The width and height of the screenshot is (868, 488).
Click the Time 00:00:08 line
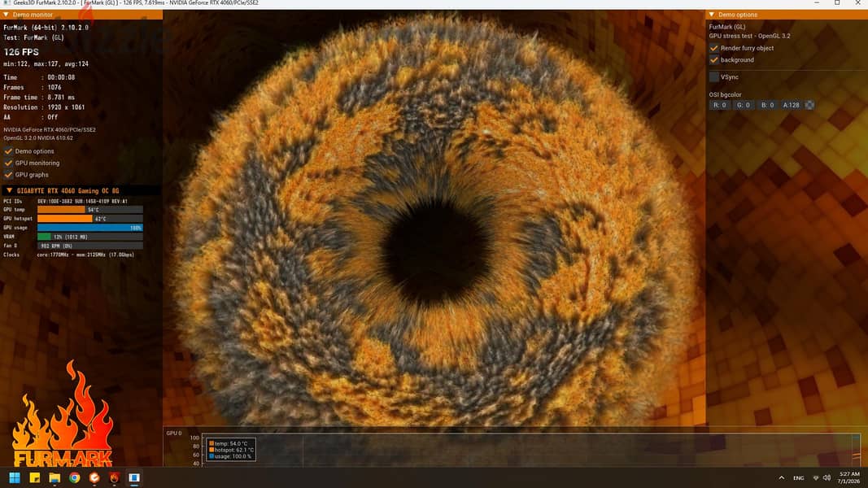39,77
